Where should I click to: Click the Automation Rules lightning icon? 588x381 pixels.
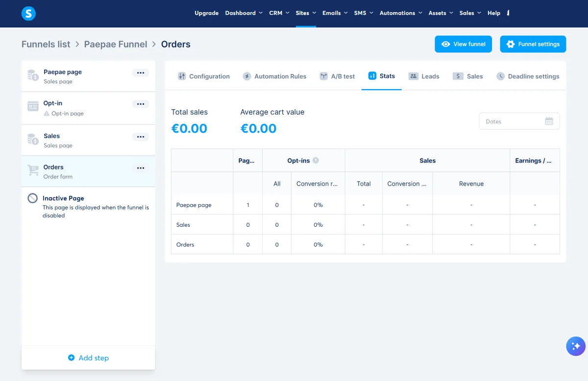pyautogui.click(x=247, y=76)
